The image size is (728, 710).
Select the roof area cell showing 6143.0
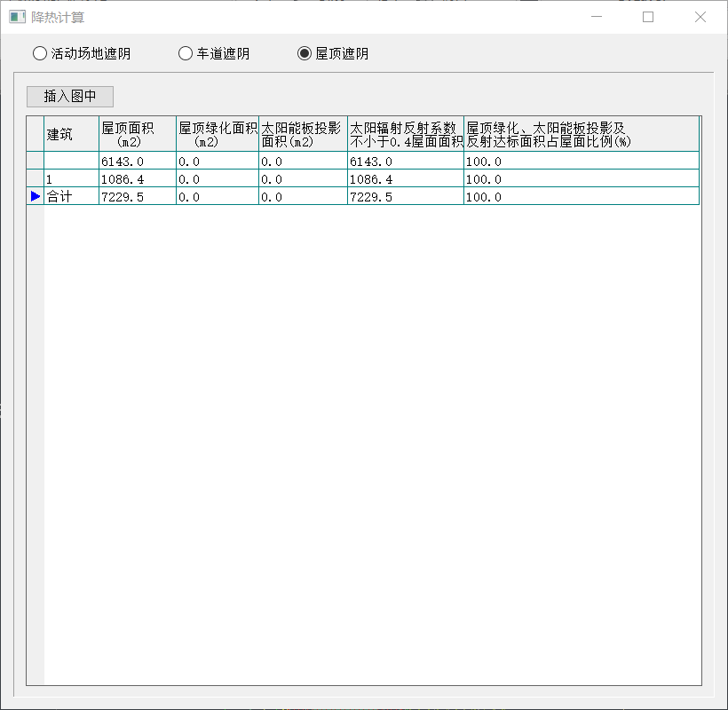pyautogui.click(x=137, y=162)
